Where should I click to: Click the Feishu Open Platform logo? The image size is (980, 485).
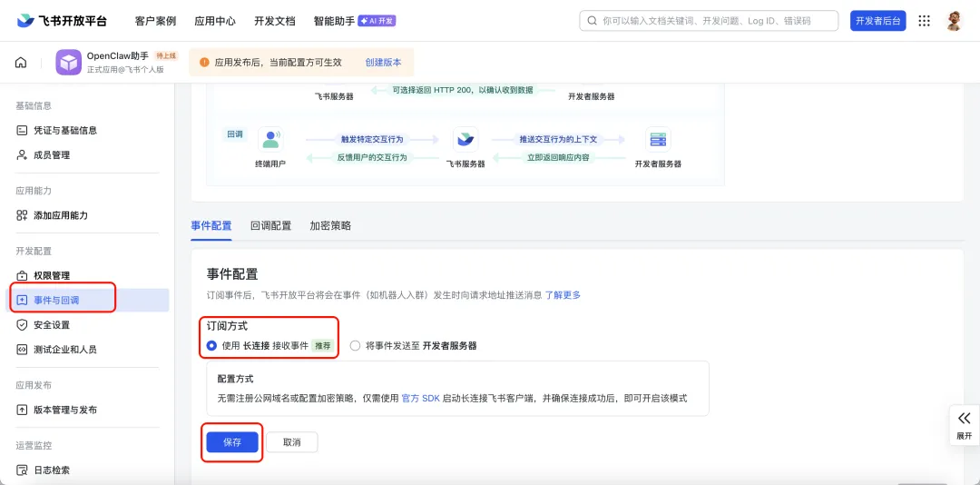(x=62, y=21)
